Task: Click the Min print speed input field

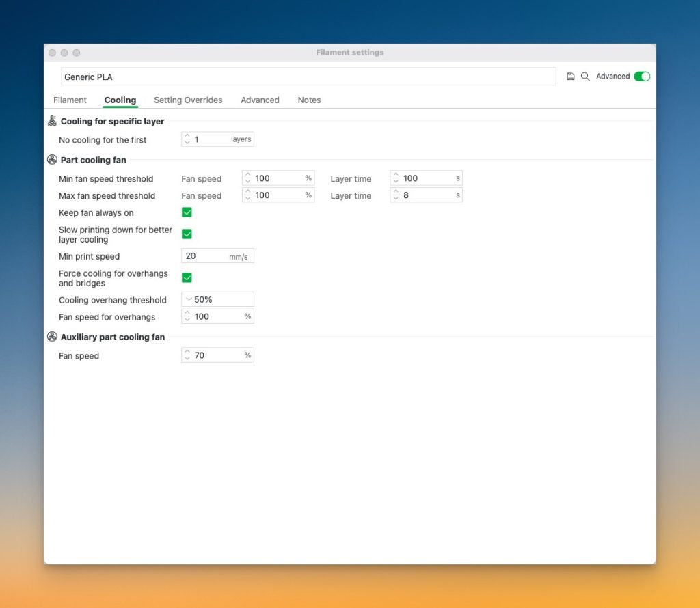Action: [x=206, y=256]
